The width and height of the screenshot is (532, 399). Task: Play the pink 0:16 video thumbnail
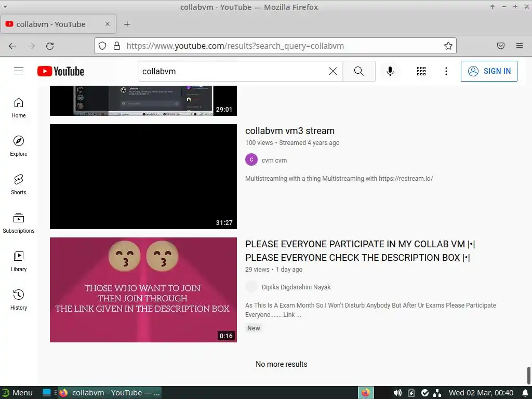coord(143,290)
